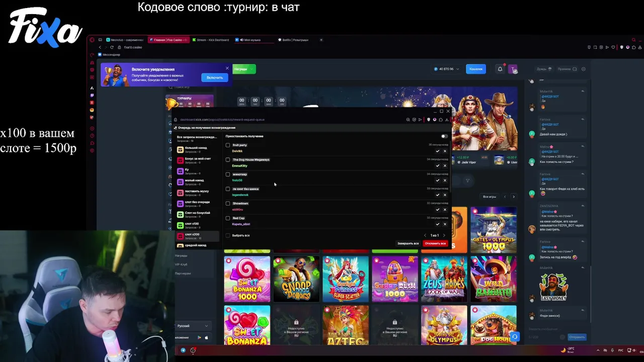Go to the next page in the request queue
This screenshot has width=644, height=362.
[444, 235]
